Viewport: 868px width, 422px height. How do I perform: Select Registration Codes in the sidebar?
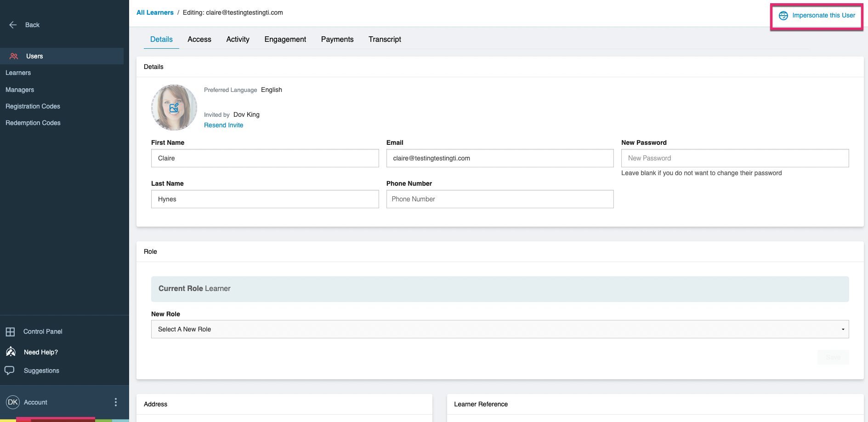click(x=33, y=106)
